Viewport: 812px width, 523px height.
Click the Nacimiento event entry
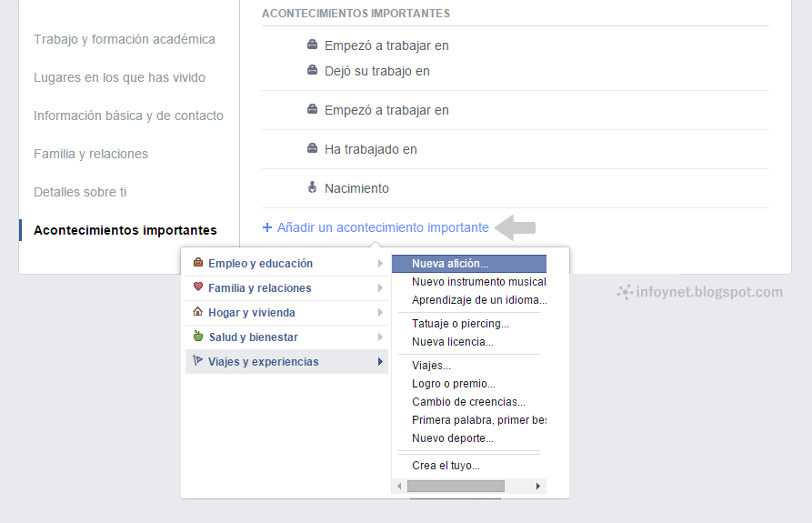click(356, 188)
